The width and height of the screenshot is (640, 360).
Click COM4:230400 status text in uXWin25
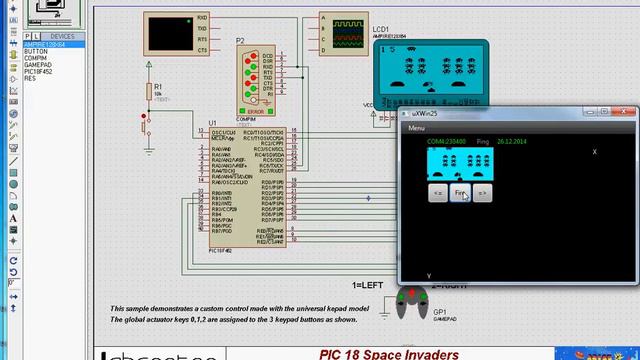(x=446, y=142)
